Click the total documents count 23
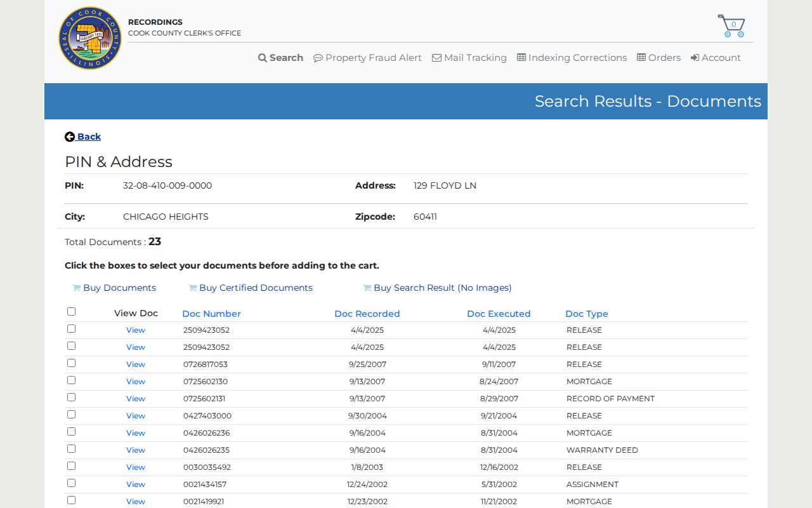 (x=155, y=241)
